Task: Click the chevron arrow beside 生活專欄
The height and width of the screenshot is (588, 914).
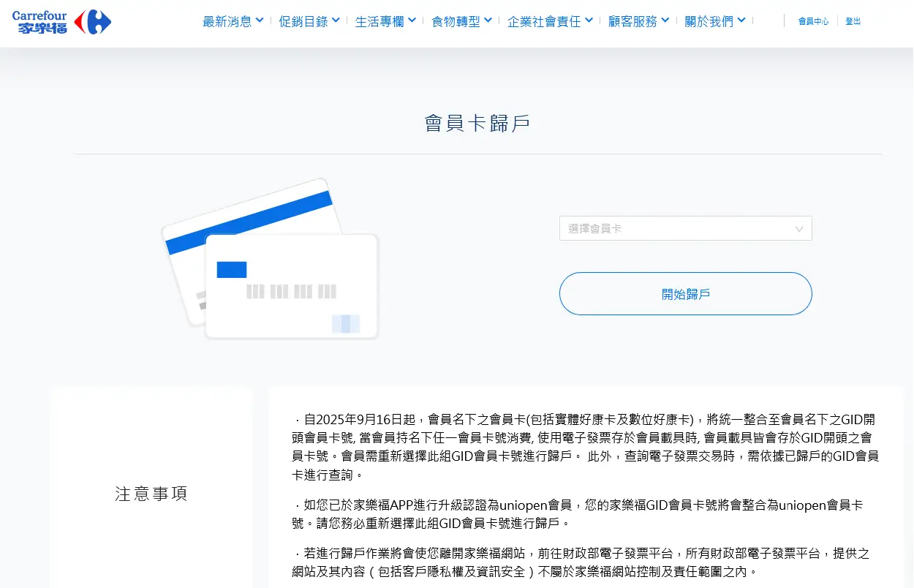Action: pyautogui.click(x=412, y=20)
